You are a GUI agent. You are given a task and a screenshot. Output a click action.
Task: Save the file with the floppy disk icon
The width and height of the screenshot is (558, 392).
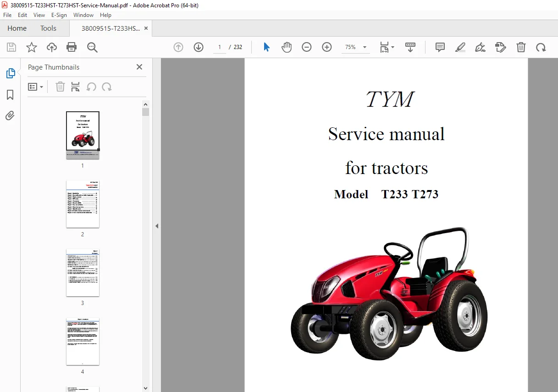(x=11, y=47)
